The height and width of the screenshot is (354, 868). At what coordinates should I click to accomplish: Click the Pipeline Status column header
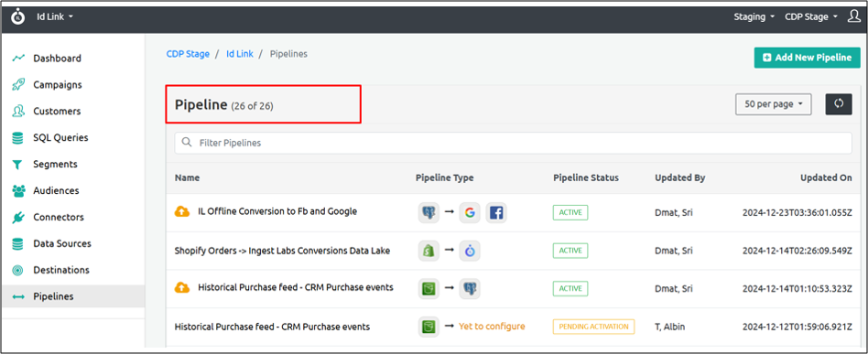[x=586, y=178]
